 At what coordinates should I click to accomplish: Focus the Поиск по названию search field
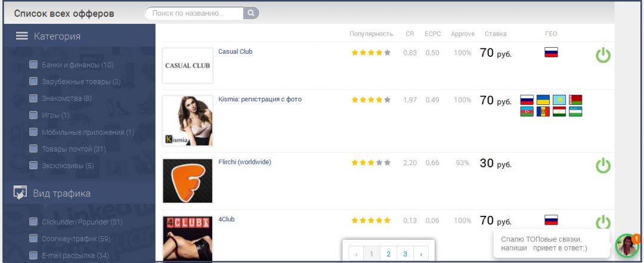pos(194,13)
